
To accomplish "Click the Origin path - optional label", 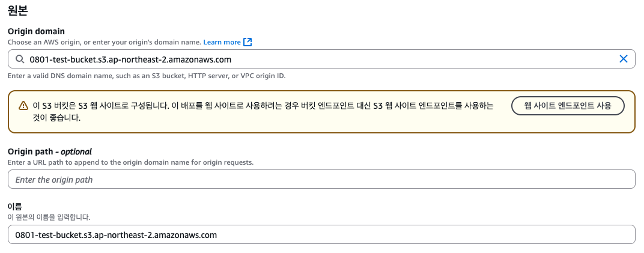I will [x=50, y=151].
